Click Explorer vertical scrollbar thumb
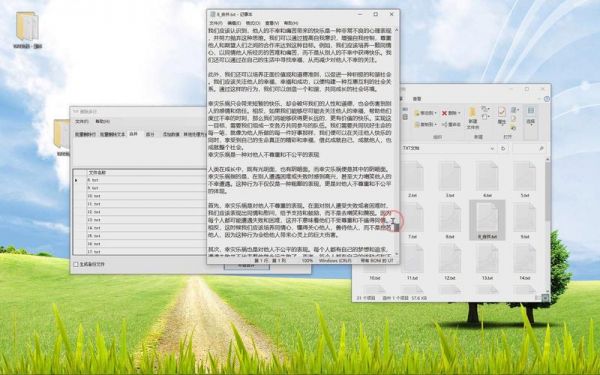The height and width of the screenshot is (375, 600). (548, 191)
